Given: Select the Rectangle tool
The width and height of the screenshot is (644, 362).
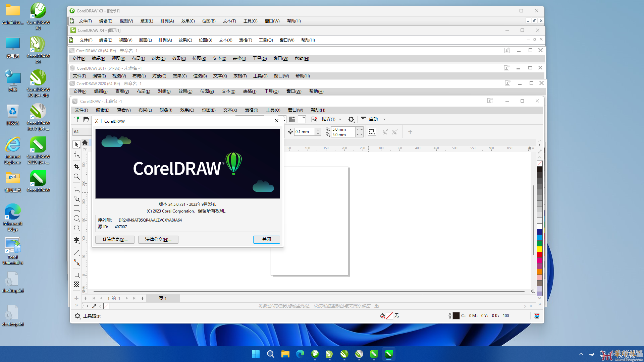Looking at the screenshot, I should coord(76,208).
